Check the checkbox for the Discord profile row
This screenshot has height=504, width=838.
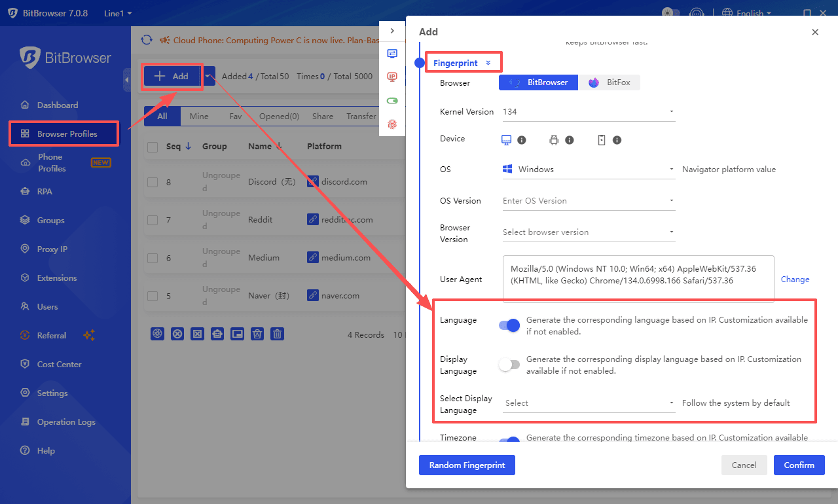click(153, 182)
